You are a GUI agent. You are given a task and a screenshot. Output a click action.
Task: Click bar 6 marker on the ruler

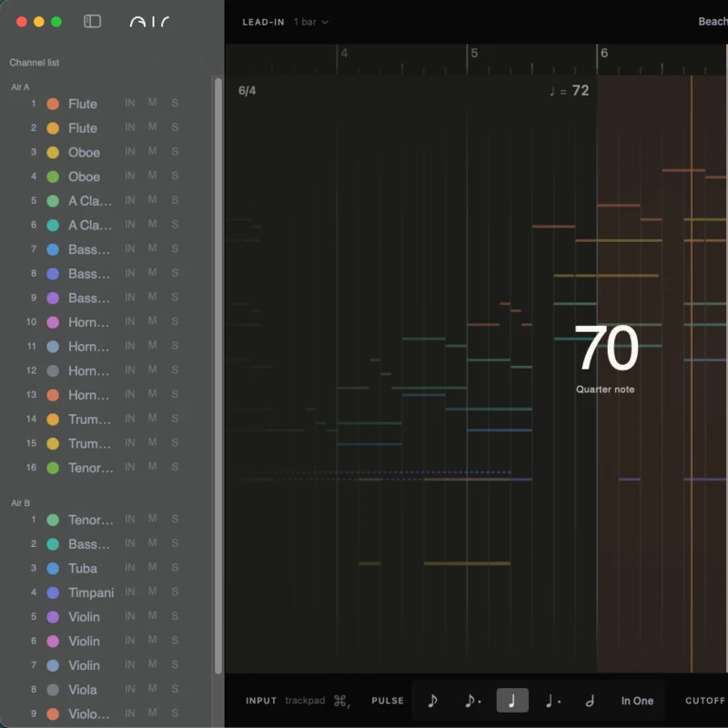pos(604,53)
